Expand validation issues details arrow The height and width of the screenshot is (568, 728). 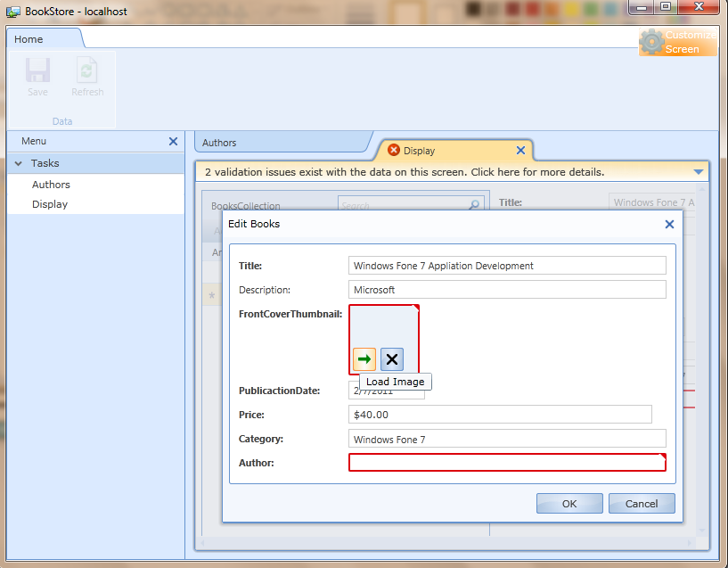pyautogui.click(x=699, y=172)
